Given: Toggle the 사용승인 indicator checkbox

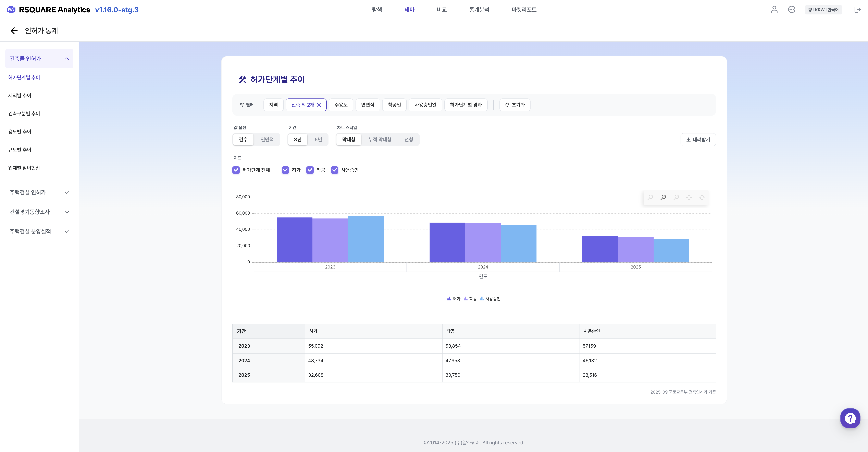Looking at the screenshot, I should tap(335, 170).
